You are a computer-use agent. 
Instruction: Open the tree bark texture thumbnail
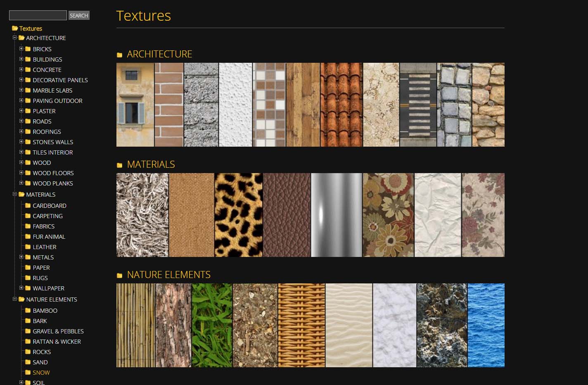[173, 325]
